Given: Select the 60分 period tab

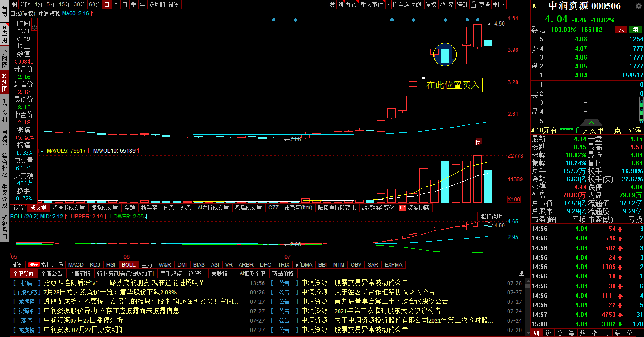Looking at the screenshot, I should [94, 4].
